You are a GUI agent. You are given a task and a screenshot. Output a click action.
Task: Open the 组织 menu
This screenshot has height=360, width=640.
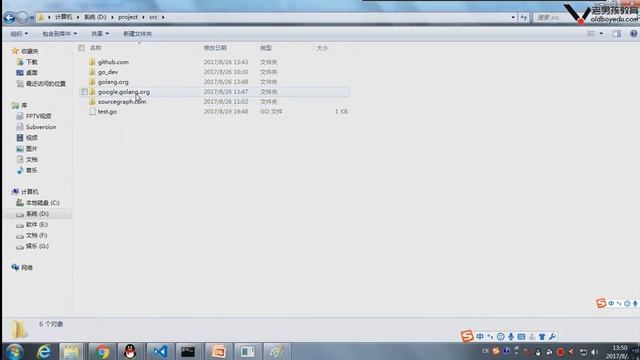pos(19,33)
